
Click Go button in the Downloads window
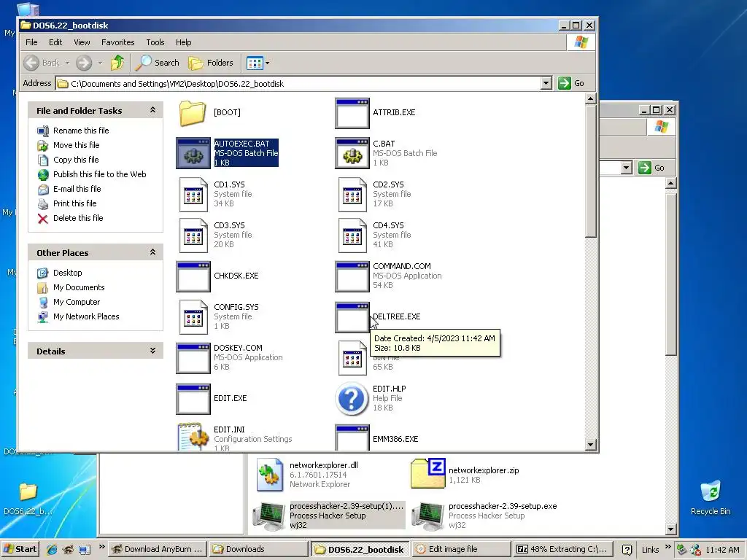651,168
